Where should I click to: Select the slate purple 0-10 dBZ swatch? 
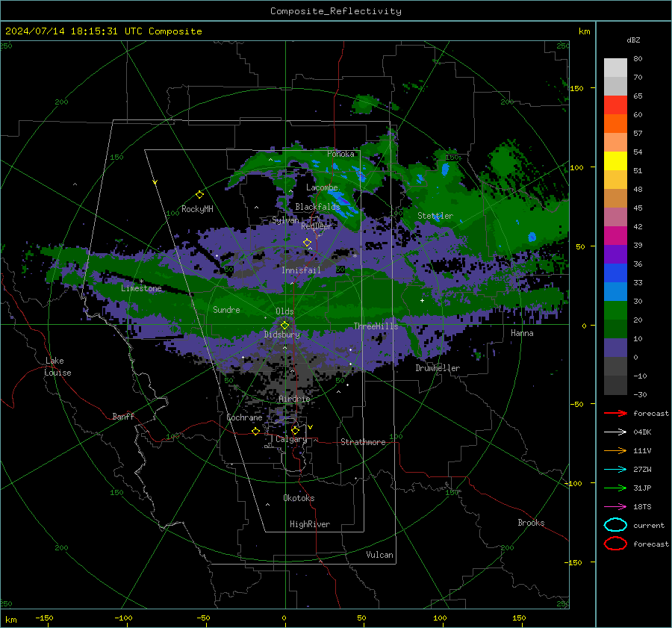[615, 348]
